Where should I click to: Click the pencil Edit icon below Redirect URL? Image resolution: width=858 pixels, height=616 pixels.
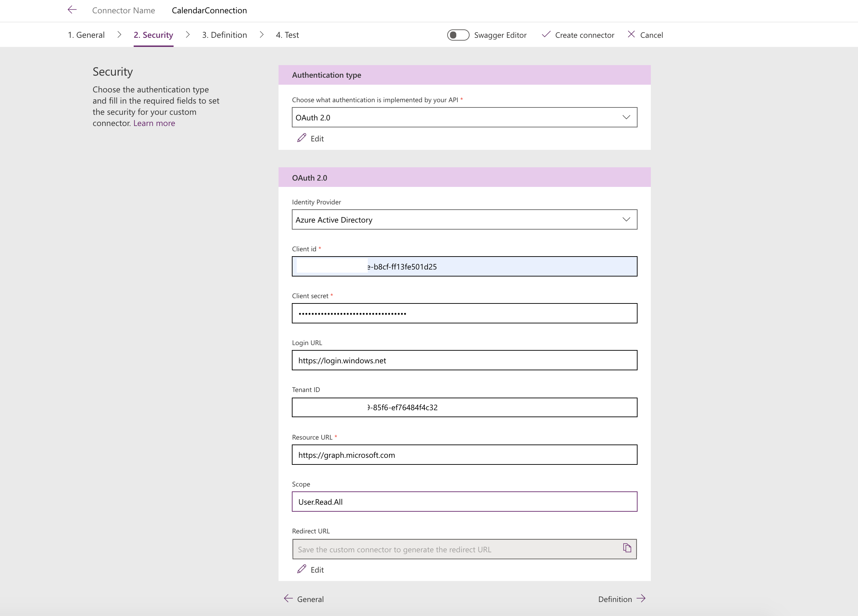(x=302, y=569)
